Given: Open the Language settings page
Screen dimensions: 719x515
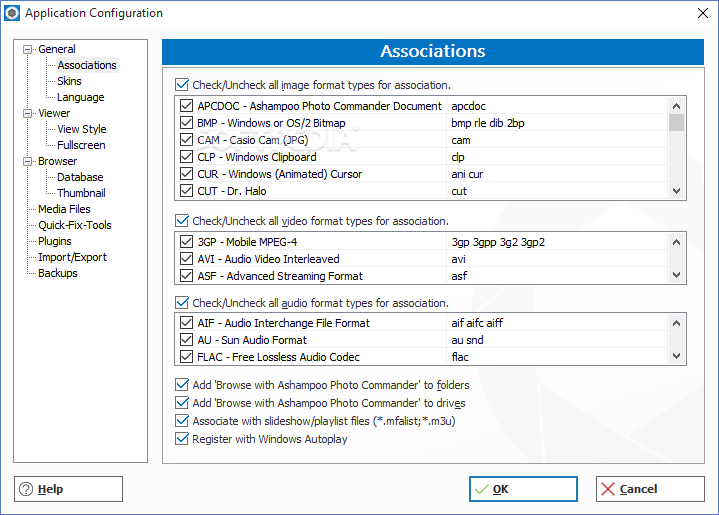Looking at the screenshot, I should (80, 97).
